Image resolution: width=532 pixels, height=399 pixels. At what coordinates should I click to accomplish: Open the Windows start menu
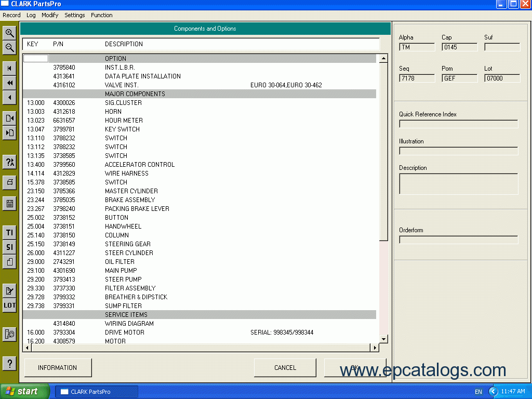click(24, 392)
